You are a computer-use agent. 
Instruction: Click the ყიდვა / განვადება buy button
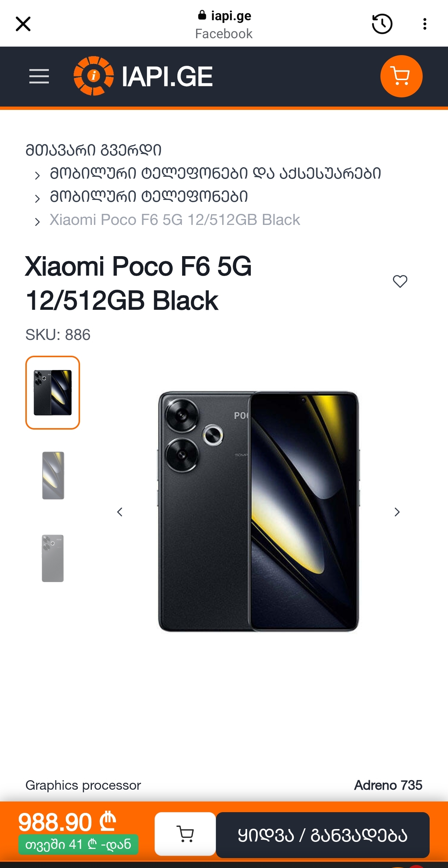click(323, 835)
